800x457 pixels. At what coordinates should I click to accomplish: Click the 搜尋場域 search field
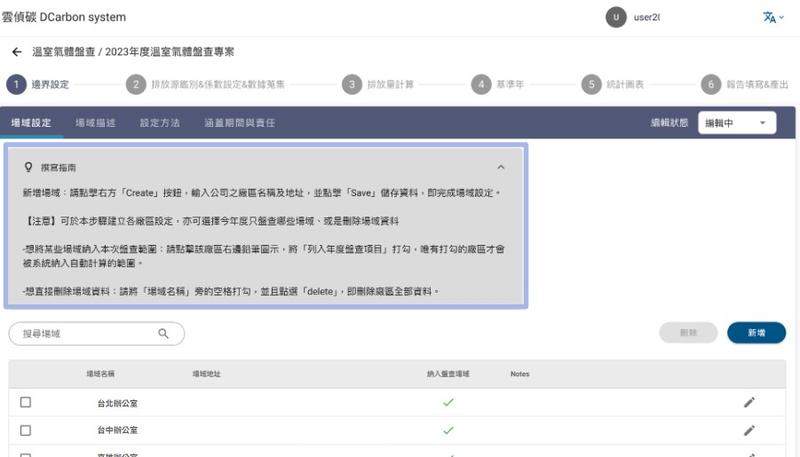(85, 334)
